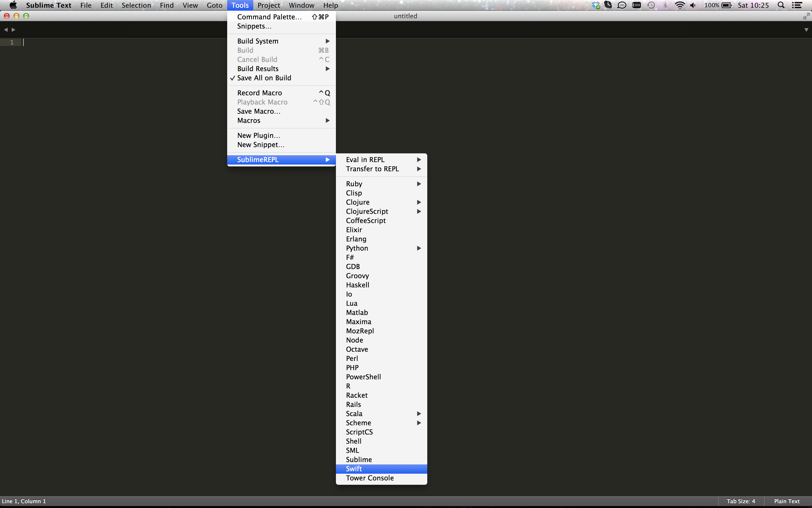Open the tab list dropdown arrow
This screenshot has width=812, height=508.
tap(806, 30)
